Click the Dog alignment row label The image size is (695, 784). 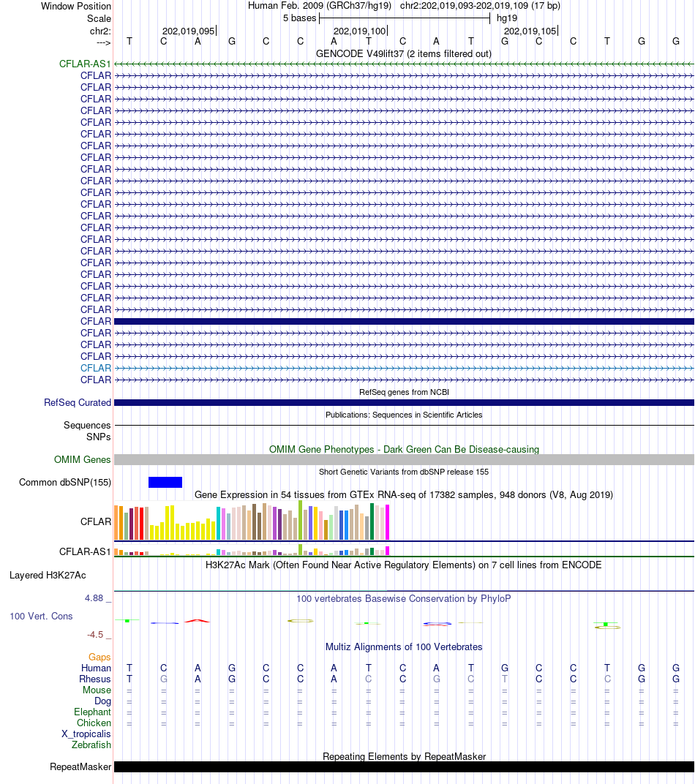point(102,701)
